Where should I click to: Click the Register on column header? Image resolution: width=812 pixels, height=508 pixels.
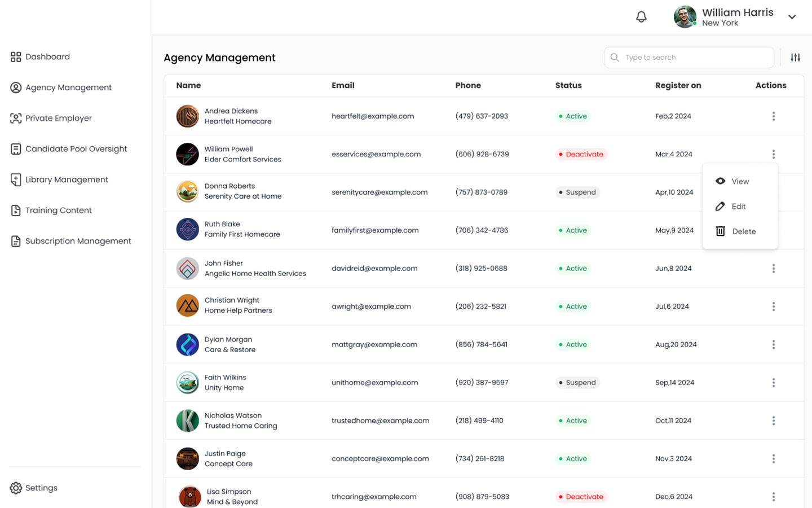coord(678,86)
